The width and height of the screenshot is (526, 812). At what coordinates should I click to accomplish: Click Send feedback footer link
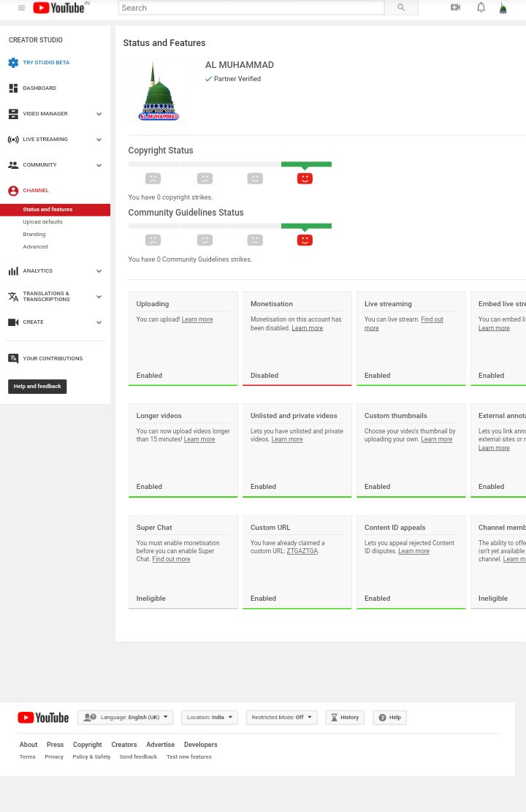(x=138, y=757)
